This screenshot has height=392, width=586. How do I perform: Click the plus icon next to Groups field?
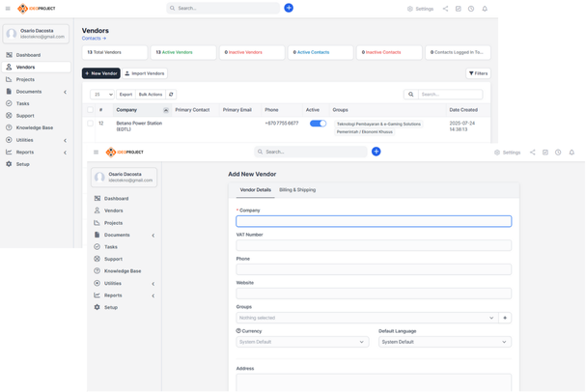point(505,318)
